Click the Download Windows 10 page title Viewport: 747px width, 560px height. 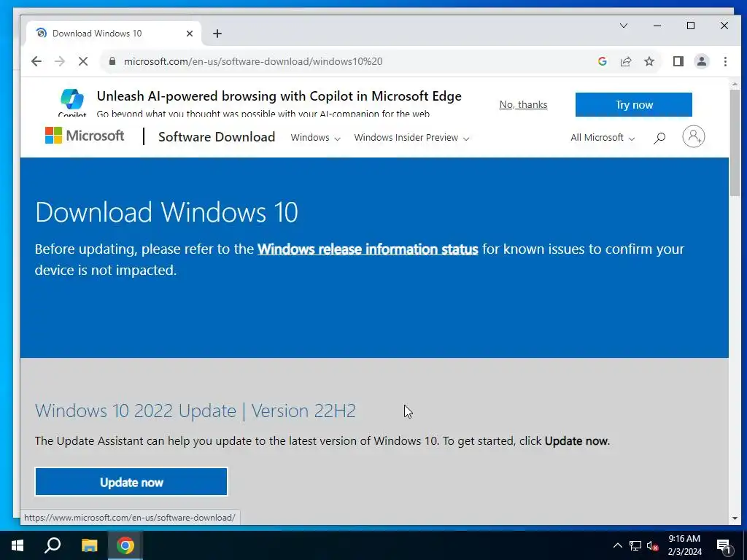pyautogui.click(x=167, y=212)
